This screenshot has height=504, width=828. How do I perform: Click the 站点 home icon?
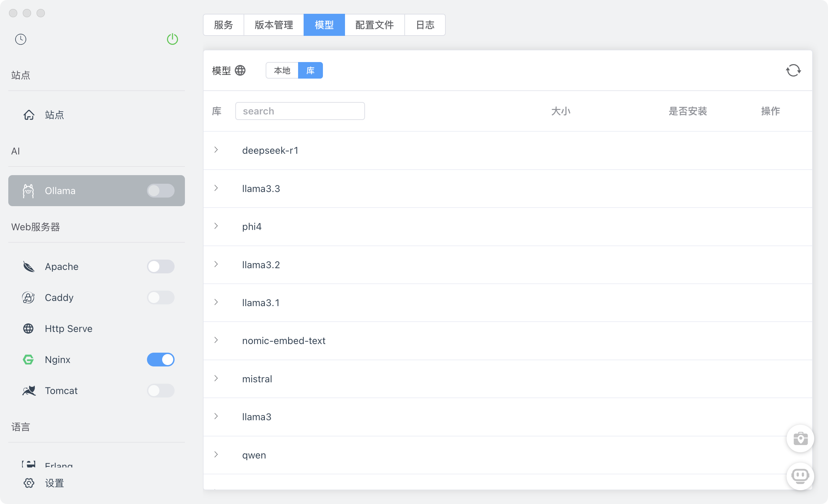[x=29, y=115]
